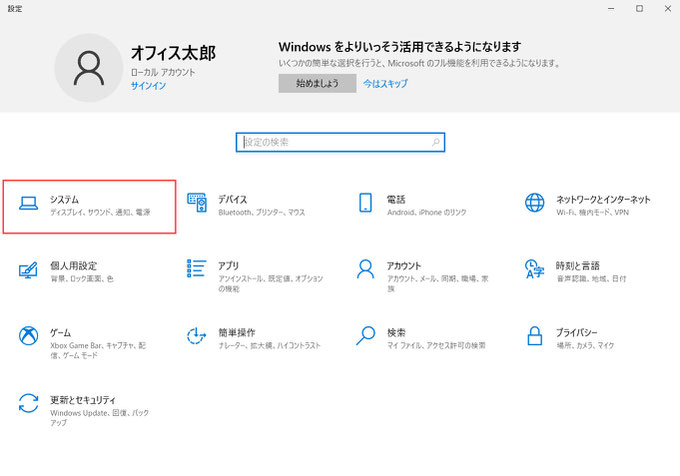This screenshot has width=680, height=476.
Task: Click the サインイン link
Action: [148, 86]
